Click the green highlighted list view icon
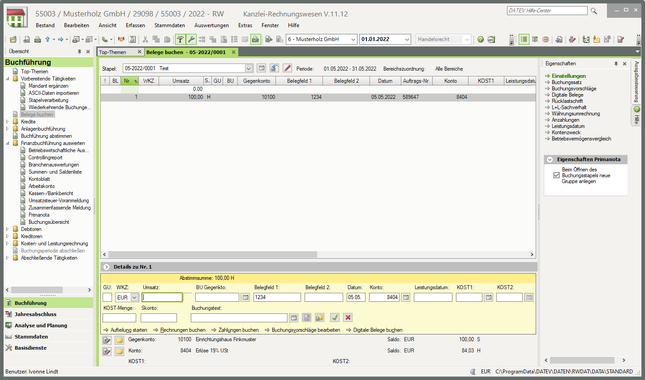645x380 pixels. coord(524,39)
